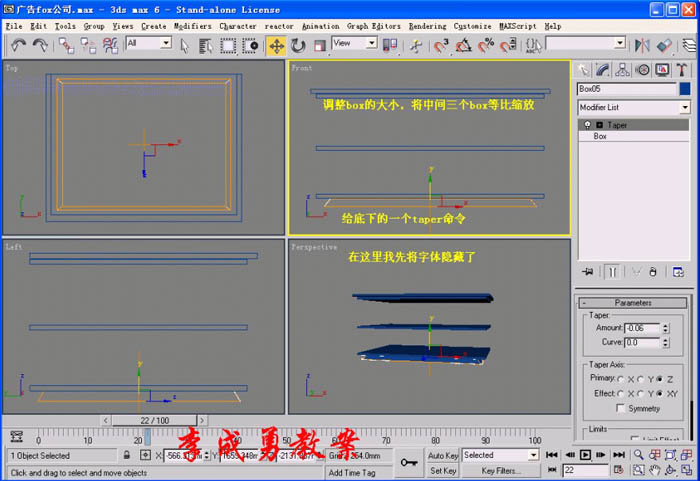This screenshot has height=481, width=700.
Task: Switch to the Display command panel tab
Action: [x=662, y=70]
